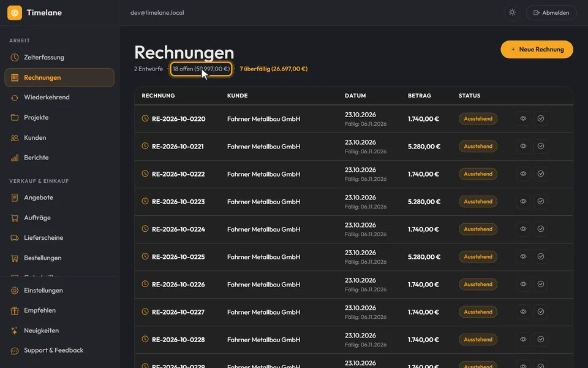The height and width of the screenshot is (368, 588).
Task: Select Rechnungen in the sidebar
Action: point(59,77)
